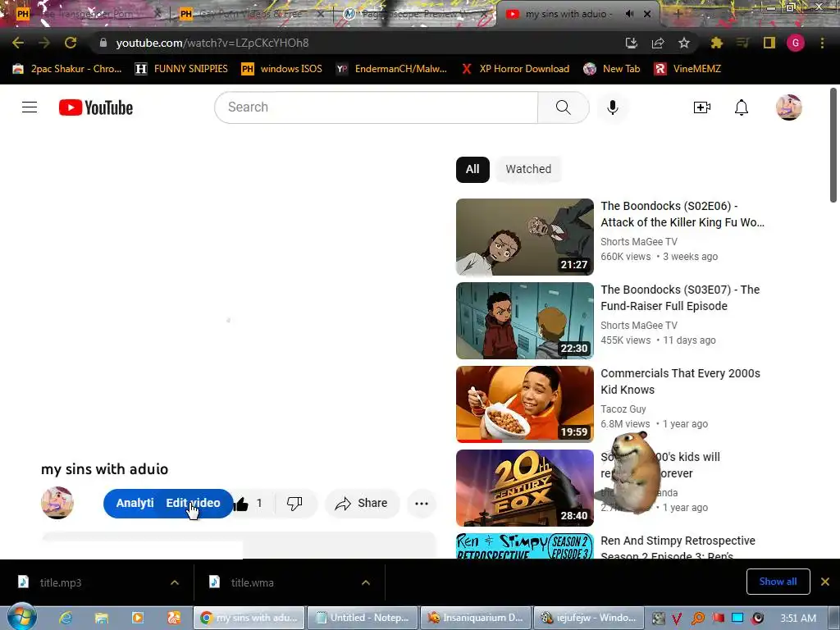Open the windows ISOS bookmark

[282, 69]
